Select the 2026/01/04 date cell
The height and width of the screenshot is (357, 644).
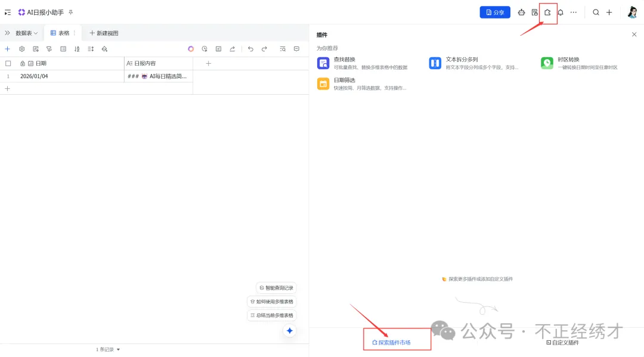point(70,76)
